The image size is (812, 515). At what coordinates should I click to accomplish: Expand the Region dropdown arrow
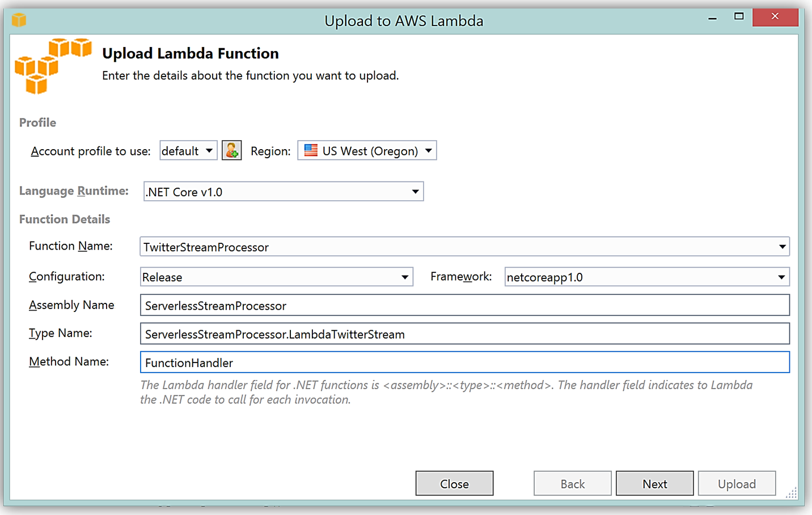(x=429, y=151)
